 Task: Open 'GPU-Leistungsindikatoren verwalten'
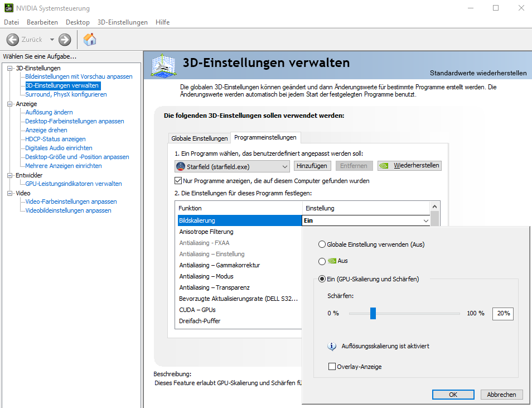73,184
